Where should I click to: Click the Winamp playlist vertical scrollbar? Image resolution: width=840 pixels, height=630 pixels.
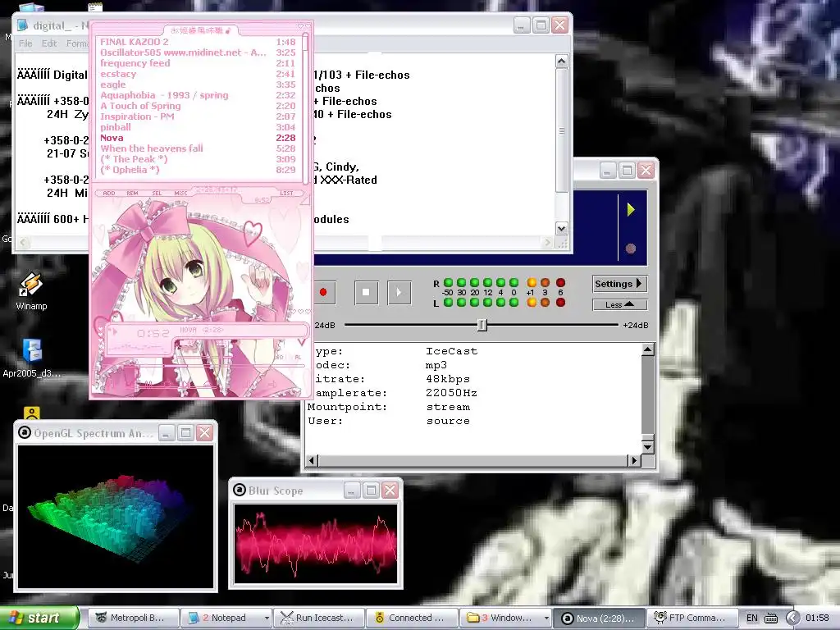[x=305, y=107]
